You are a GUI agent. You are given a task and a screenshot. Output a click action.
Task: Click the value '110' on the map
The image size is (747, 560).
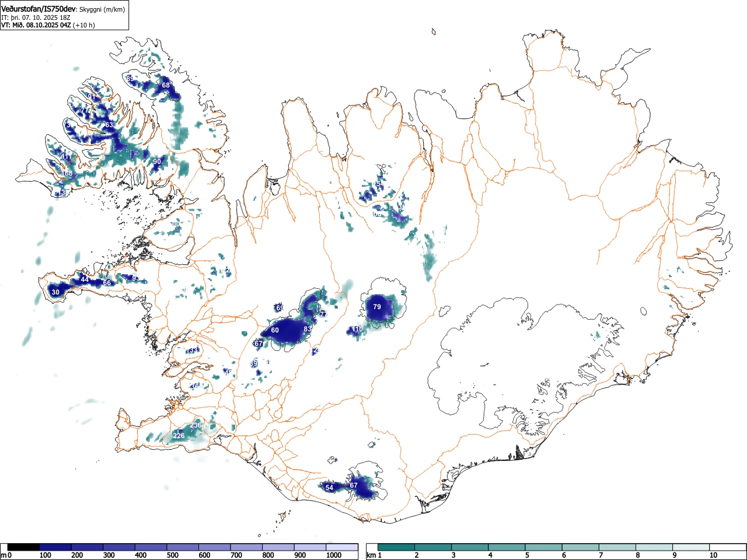(x=358, y=330)
